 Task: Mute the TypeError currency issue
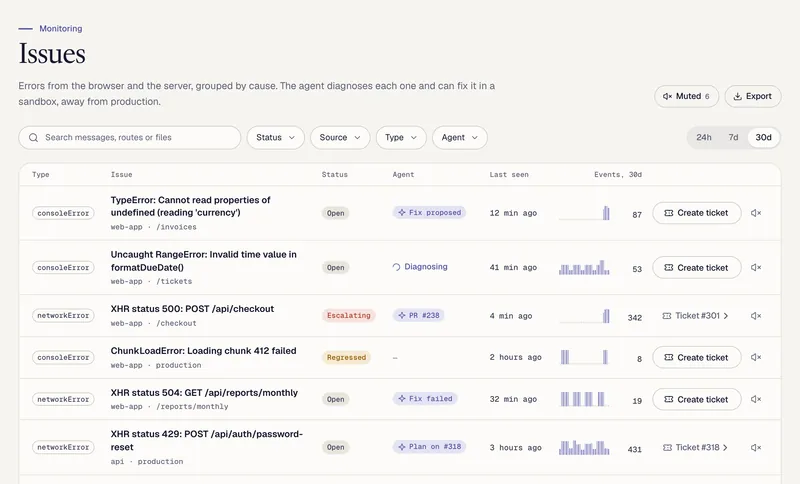(756, 213)
